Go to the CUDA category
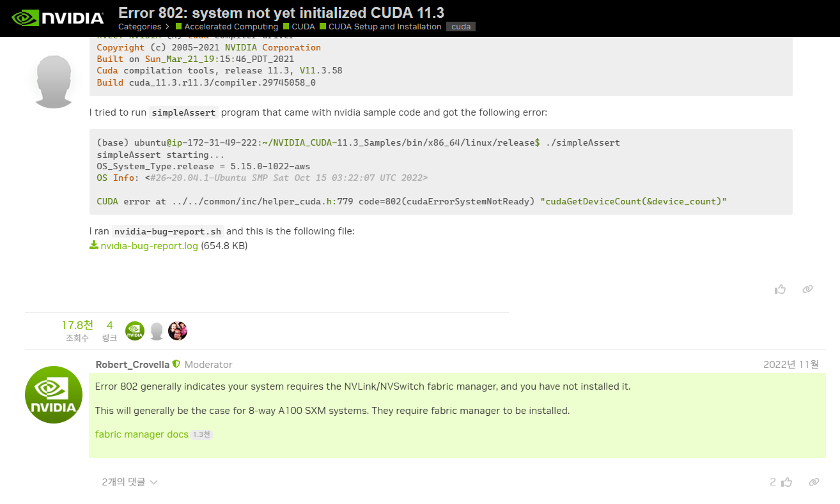The height and width of the screenshot is (504, 840). [299, 27]
